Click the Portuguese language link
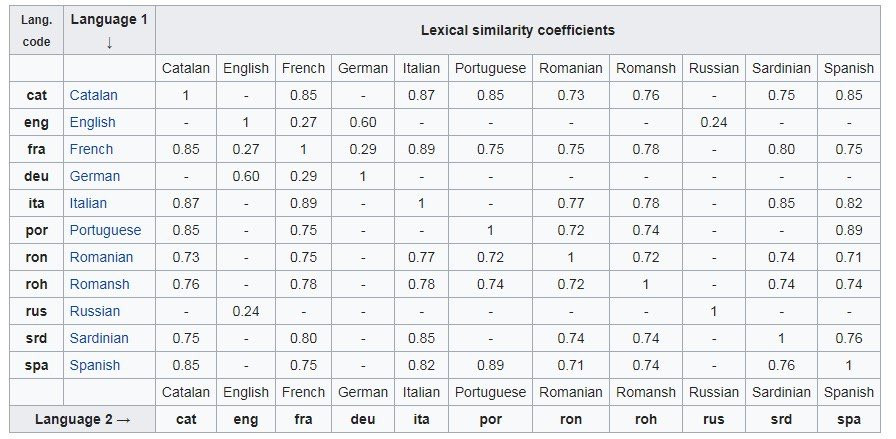The image size is (896, 439). click(105, 231)
